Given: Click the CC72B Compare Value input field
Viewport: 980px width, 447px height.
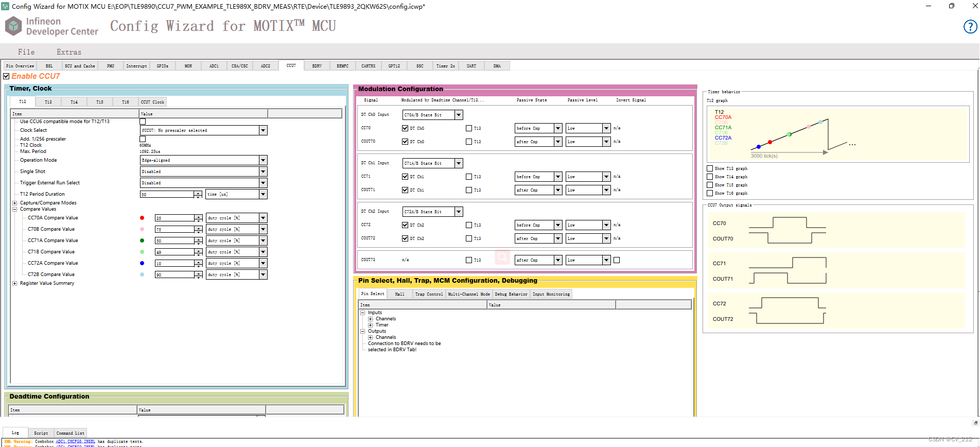Looking at the screenshot, I should tap(174, 274).
